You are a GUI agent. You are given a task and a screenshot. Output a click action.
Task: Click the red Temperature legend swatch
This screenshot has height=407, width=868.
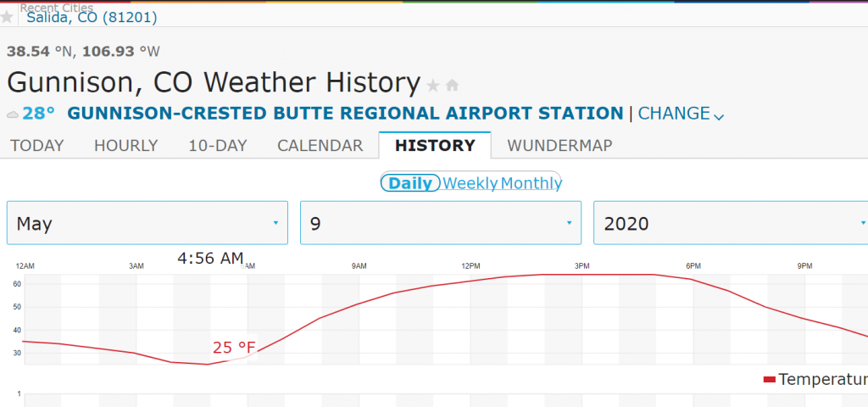(x=769, y=379)
